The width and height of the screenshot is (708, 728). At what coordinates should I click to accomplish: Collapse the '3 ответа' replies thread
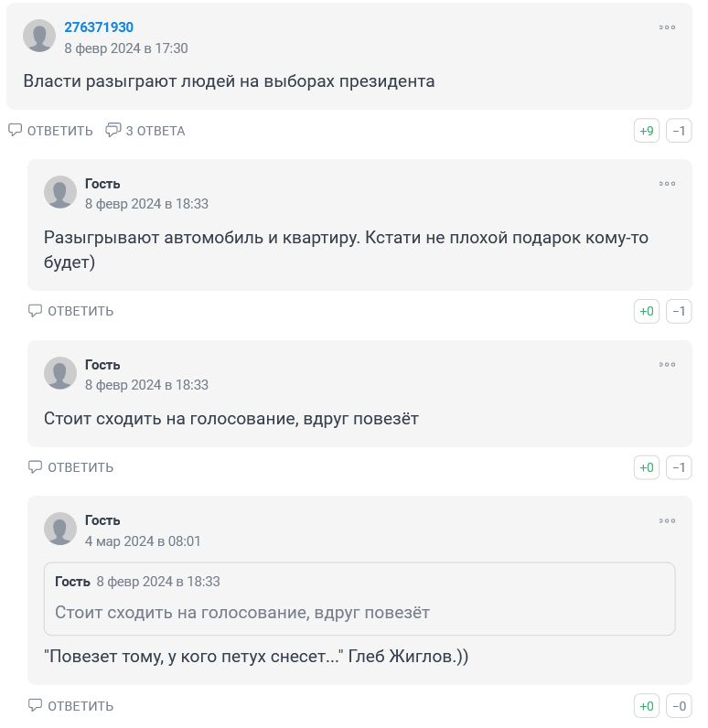145,131
